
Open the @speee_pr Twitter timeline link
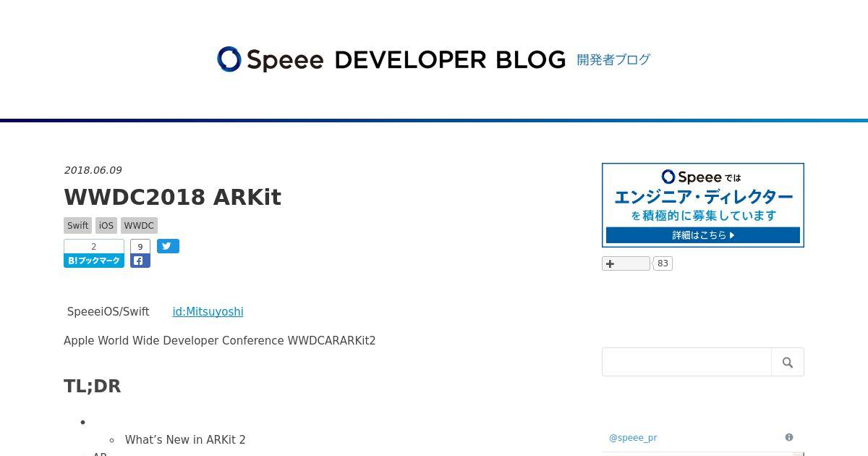point(633,438)
